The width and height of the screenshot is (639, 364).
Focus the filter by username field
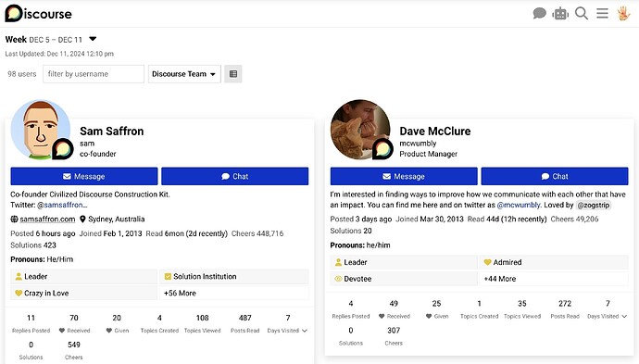coord(94,74)
